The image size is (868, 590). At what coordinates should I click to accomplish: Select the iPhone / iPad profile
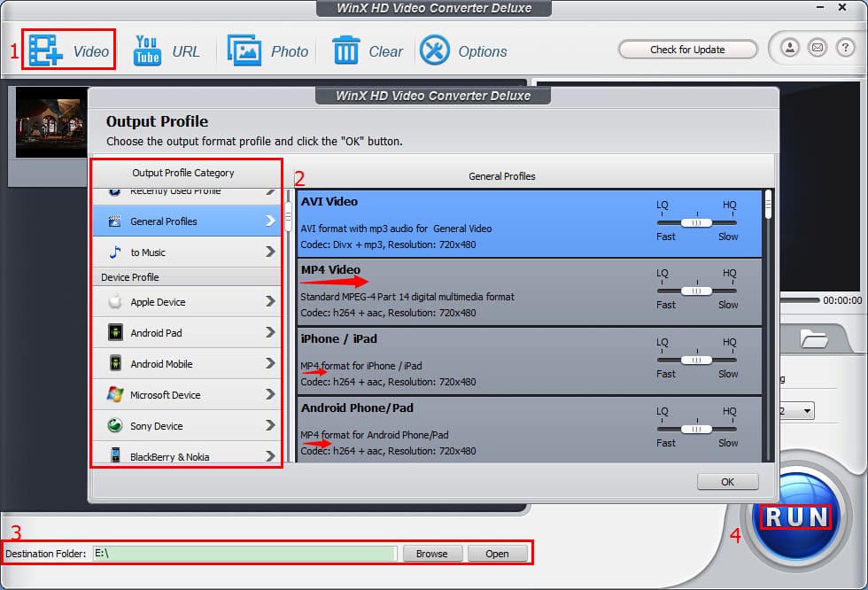530,361
